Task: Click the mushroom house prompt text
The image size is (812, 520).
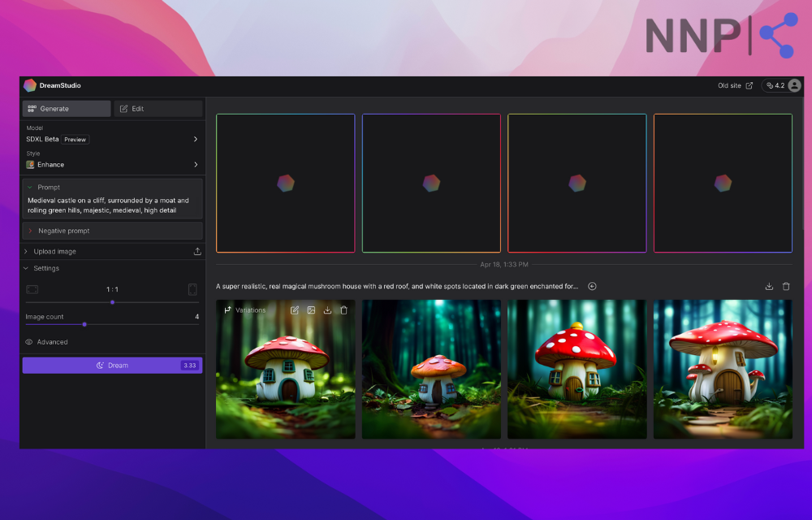Action: pos(397,286)
